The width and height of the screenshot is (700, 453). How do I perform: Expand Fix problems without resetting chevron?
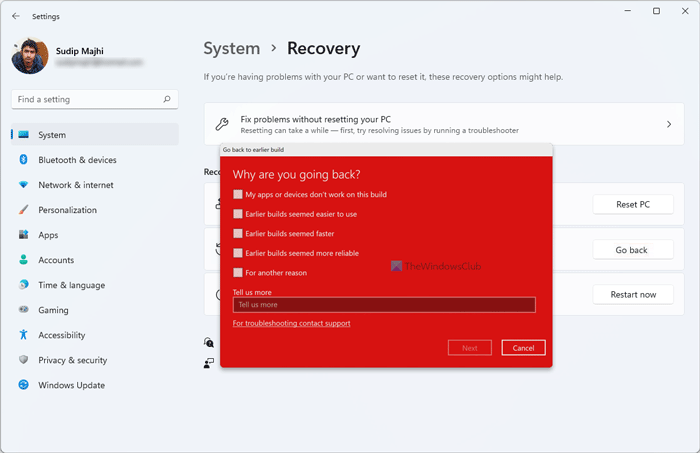click(669, 124)
